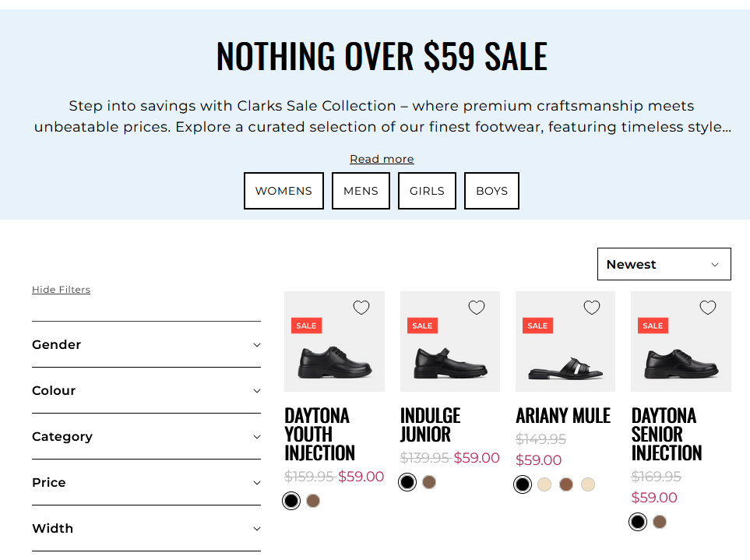Click the Read more link
The height and width of the screenshot is (560, 750).
coord(382,159)
